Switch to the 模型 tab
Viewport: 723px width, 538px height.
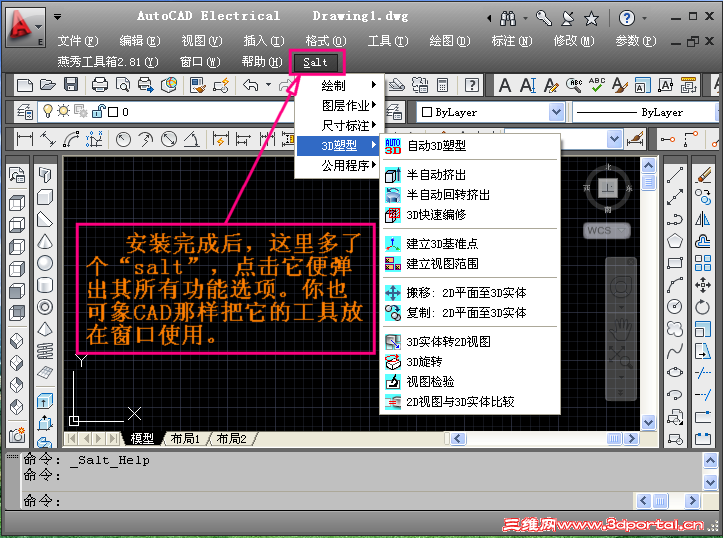click(x=142, y=438)
